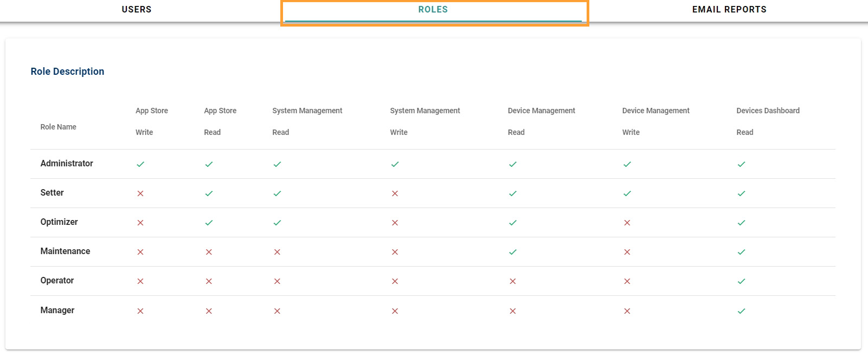Click the Role Name column header
This screenshot has width=868, height=356.
tap(58, 127)
